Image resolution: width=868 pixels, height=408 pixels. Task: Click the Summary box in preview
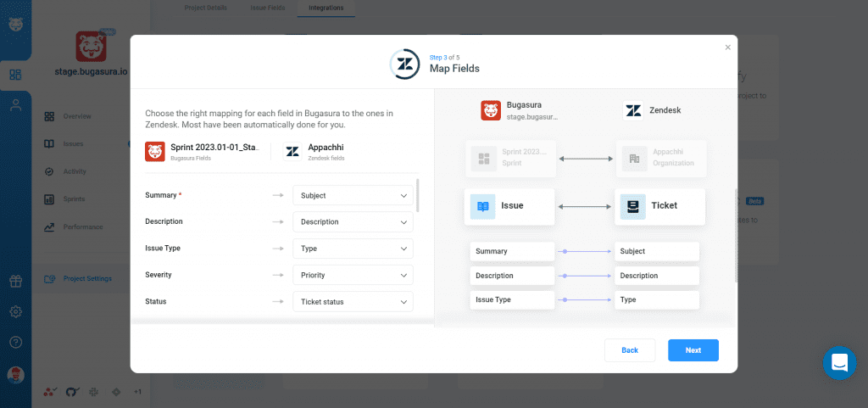click(512, 251)
